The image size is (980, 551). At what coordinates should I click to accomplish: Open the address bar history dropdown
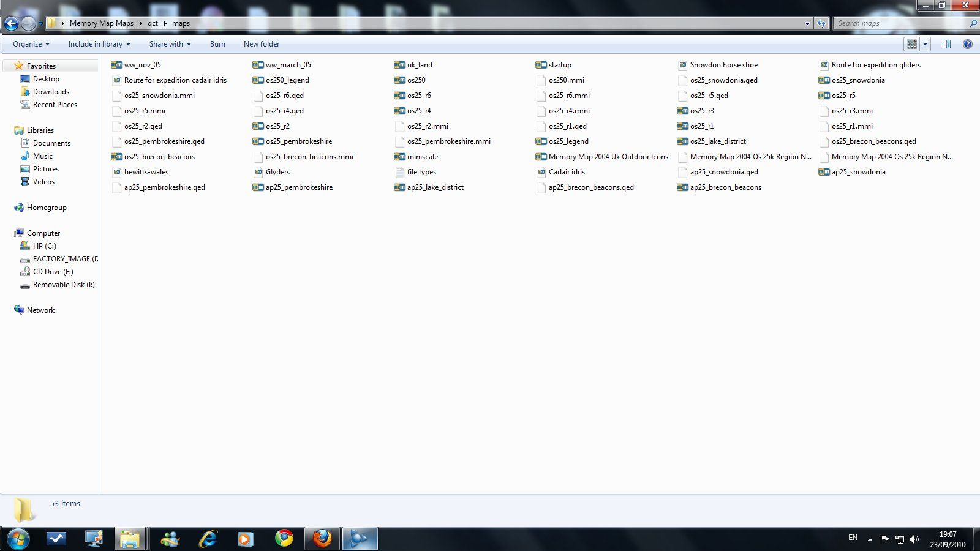[807, 23]
